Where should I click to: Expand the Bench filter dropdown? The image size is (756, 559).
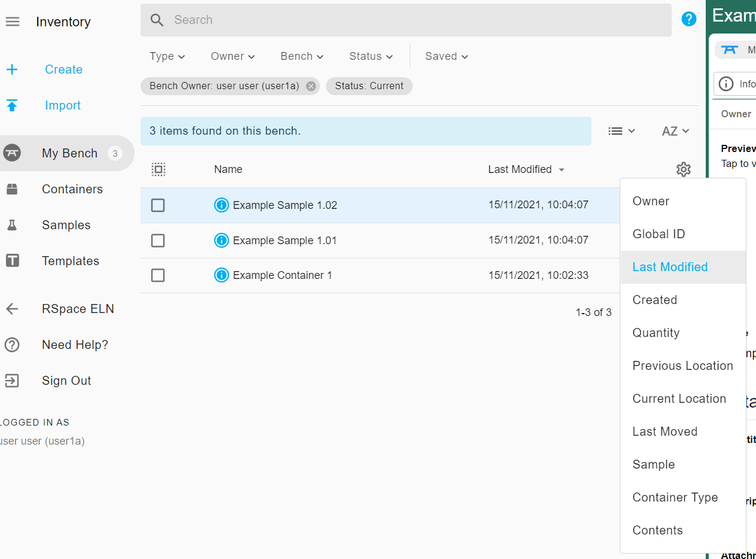coord(302,56)
